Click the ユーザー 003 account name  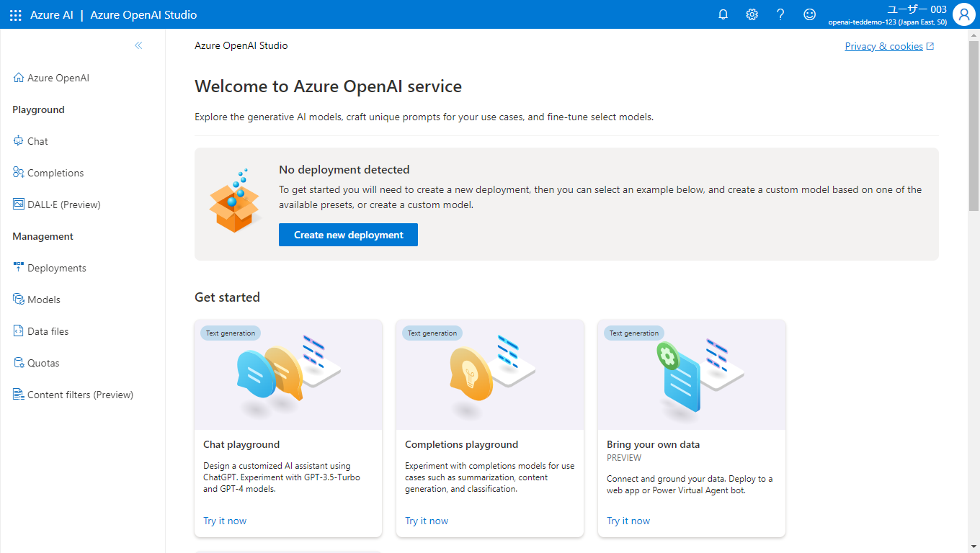coord(917,9)
